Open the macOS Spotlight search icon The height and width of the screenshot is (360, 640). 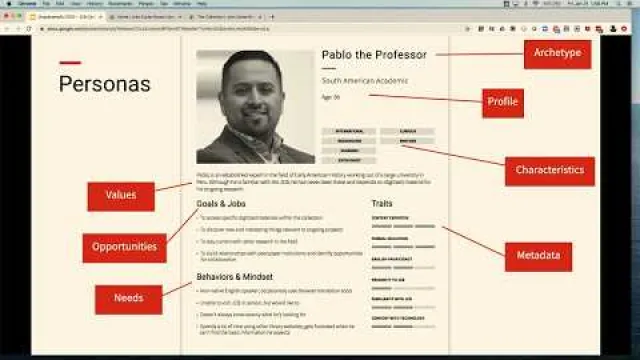tap(619, 4)
